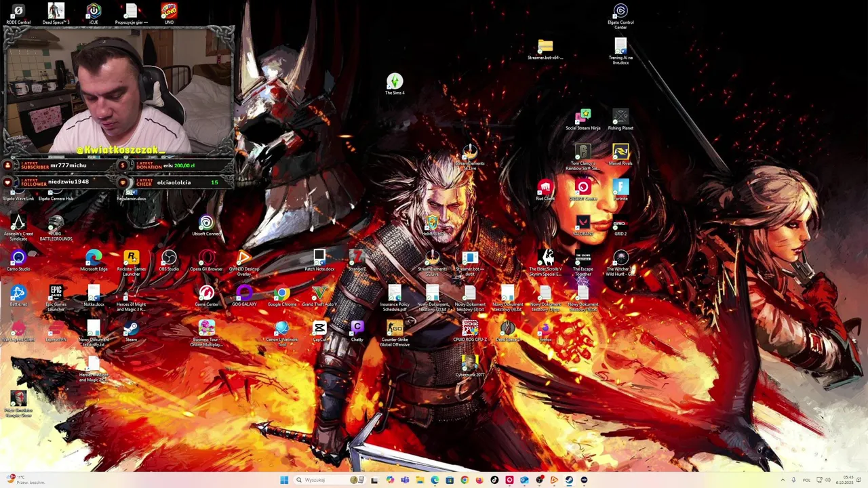Launch Grand Theft Auto V shortcut

(319, 296)
